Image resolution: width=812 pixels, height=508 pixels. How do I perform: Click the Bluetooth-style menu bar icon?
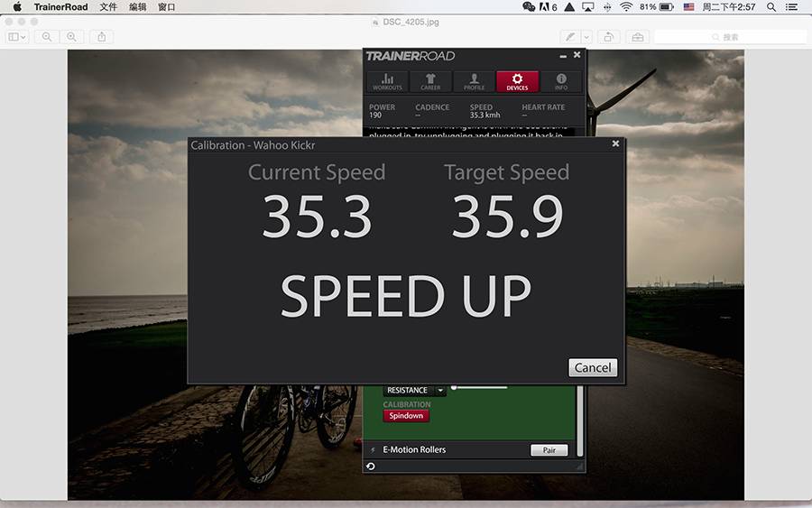(x=607, y=6)
